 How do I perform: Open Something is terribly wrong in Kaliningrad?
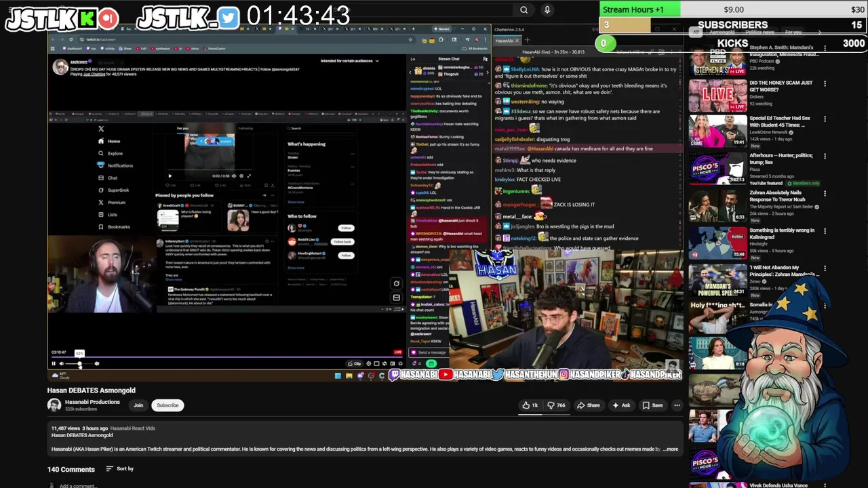click(782, 234)
